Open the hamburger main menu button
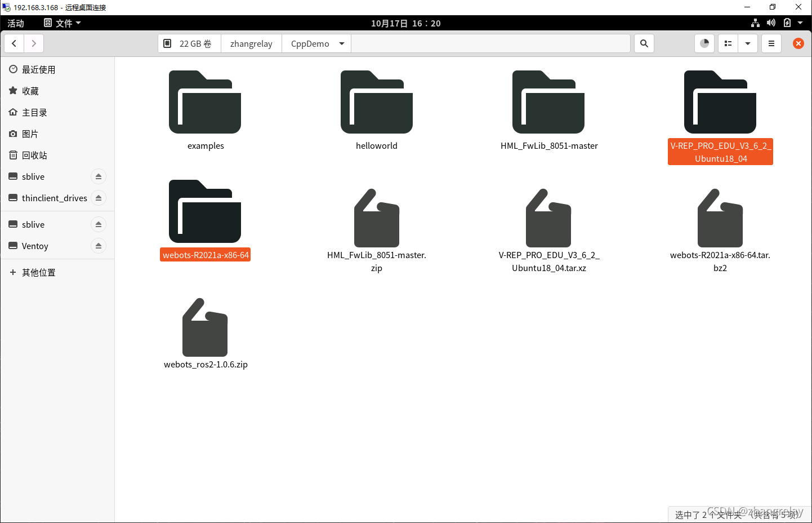The image size is (812, 523). 771,43
